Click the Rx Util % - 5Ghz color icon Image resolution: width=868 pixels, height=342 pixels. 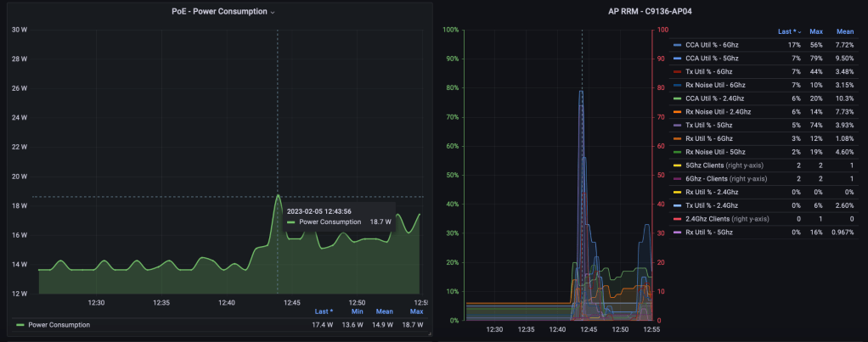677,233
